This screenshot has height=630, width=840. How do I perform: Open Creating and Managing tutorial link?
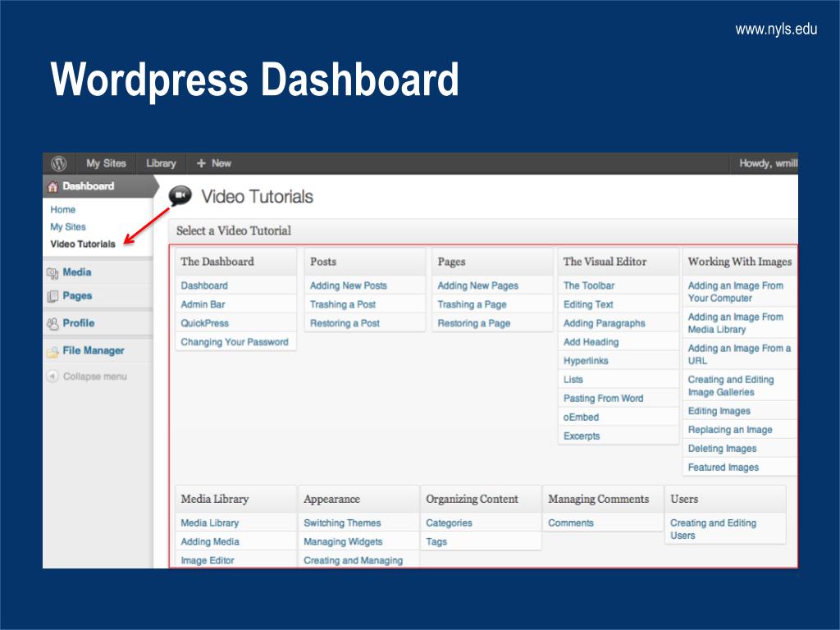(353, 560)
